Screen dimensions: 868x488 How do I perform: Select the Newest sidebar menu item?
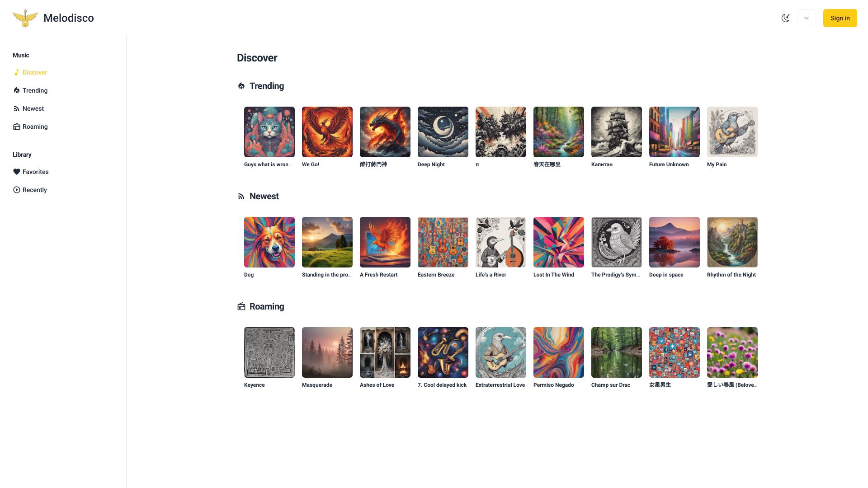point(33,108)
